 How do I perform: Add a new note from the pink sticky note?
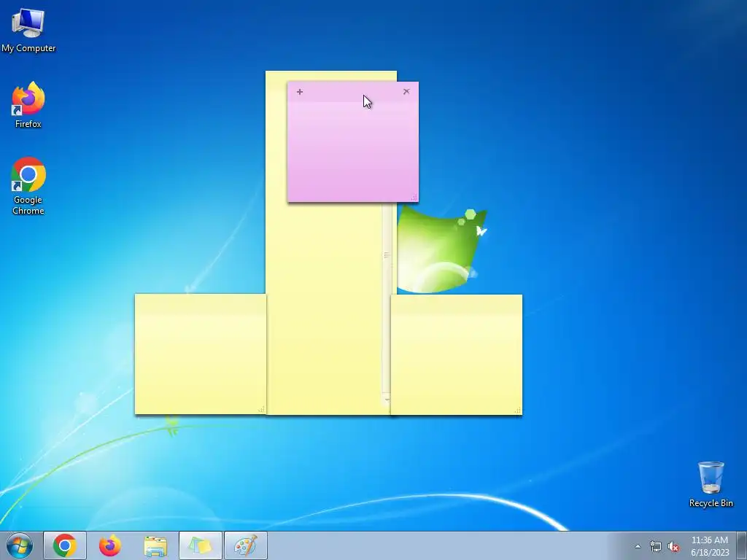click(300, 91)
